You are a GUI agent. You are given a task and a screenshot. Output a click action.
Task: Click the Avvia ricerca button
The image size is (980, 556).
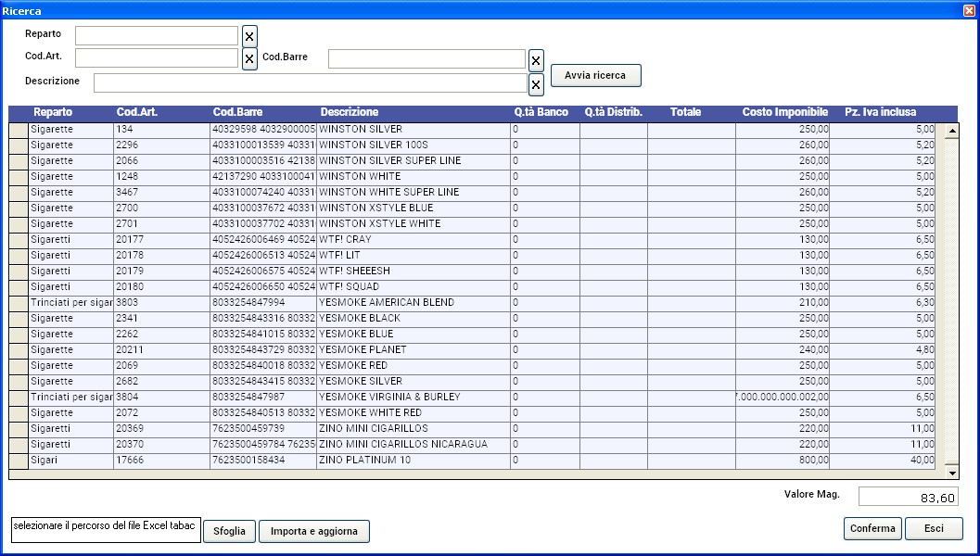click(x=595, y=76)
